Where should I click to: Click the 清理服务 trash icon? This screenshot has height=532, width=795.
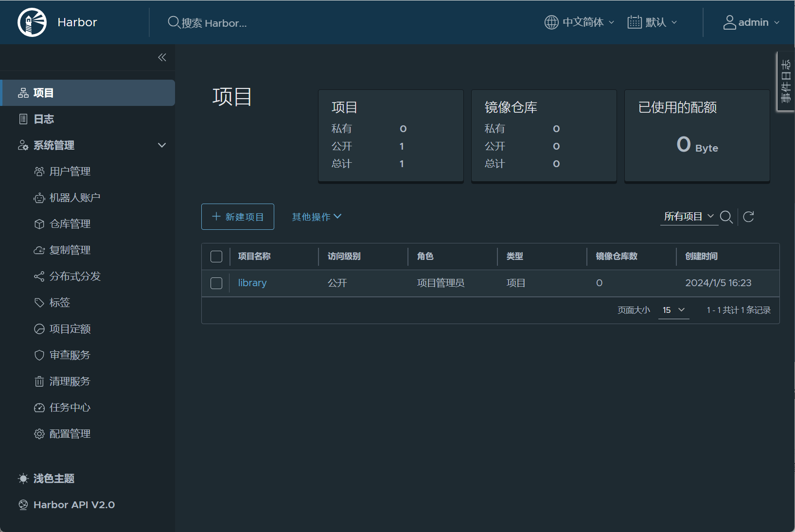pos(39,381)
